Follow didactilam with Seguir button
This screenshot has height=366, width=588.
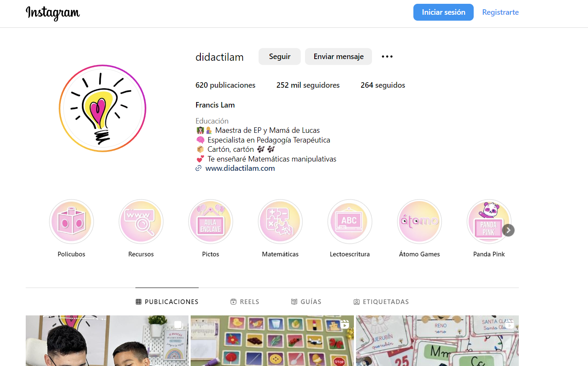(280, 57)
